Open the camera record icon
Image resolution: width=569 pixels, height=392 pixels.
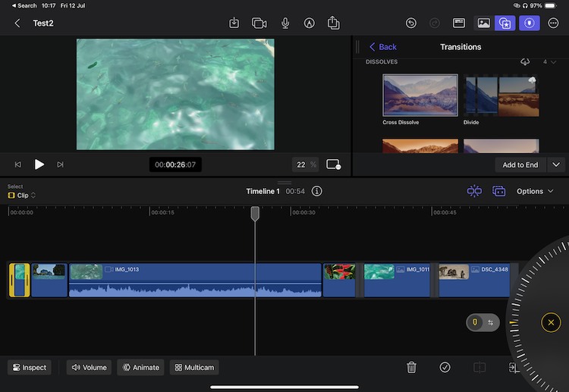[259, 24]
